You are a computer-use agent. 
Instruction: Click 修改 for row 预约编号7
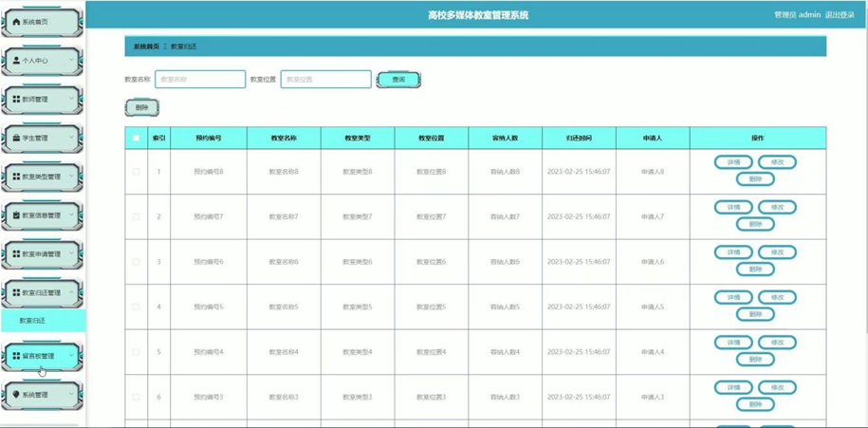[x=777, y=207]
